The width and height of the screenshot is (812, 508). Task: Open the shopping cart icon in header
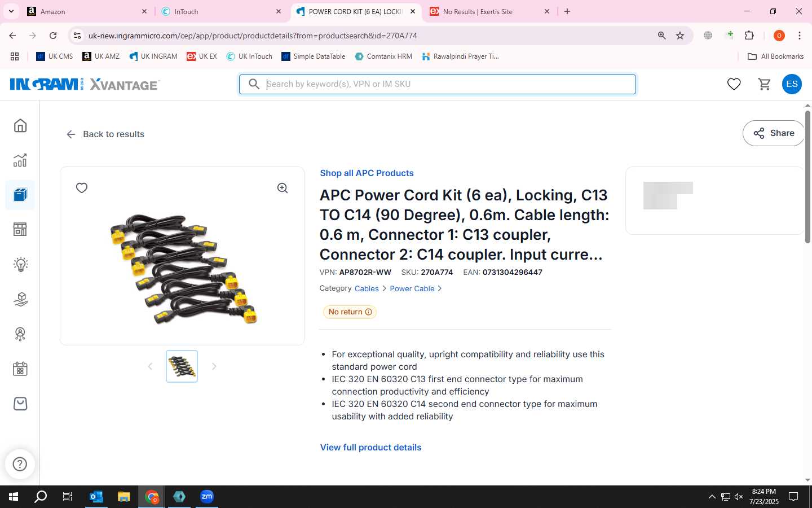765,84
